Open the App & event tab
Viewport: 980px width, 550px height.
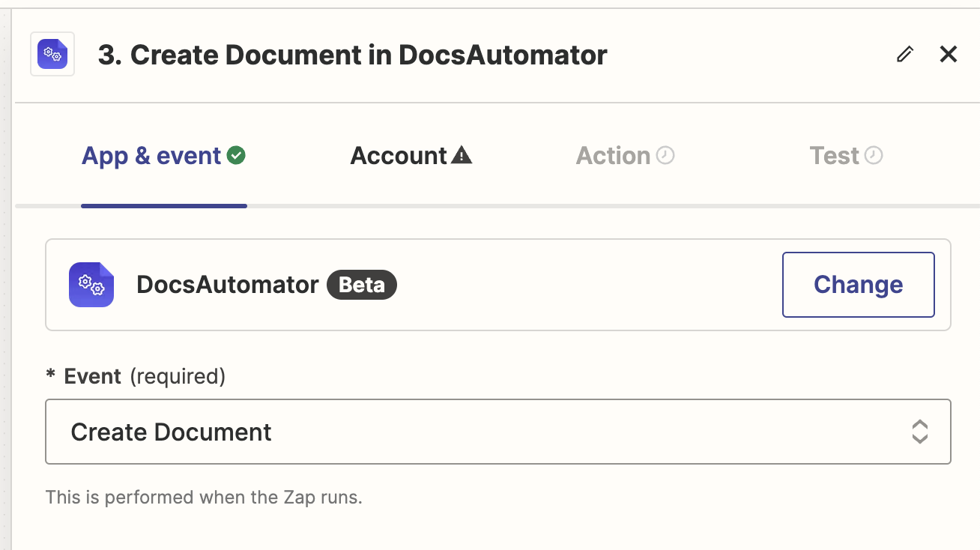164,156
